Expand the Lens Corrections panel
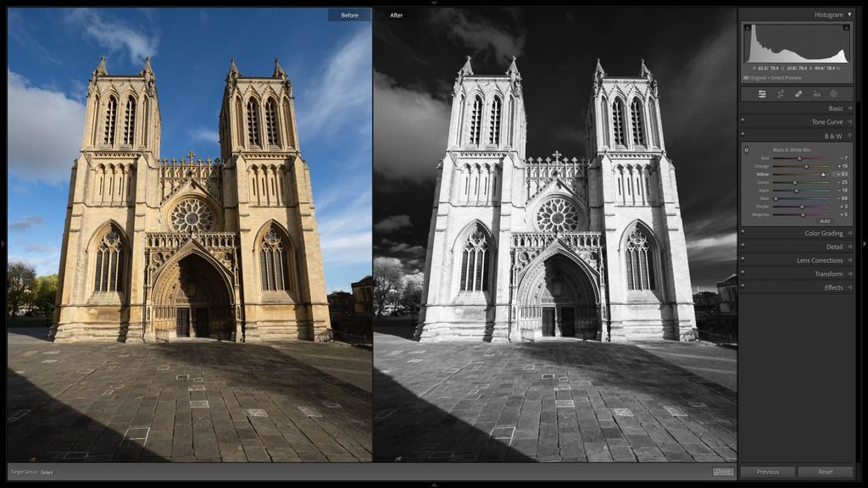Image resolution: width=868 pixels, height=488 pixels. [x=819, y=260]
